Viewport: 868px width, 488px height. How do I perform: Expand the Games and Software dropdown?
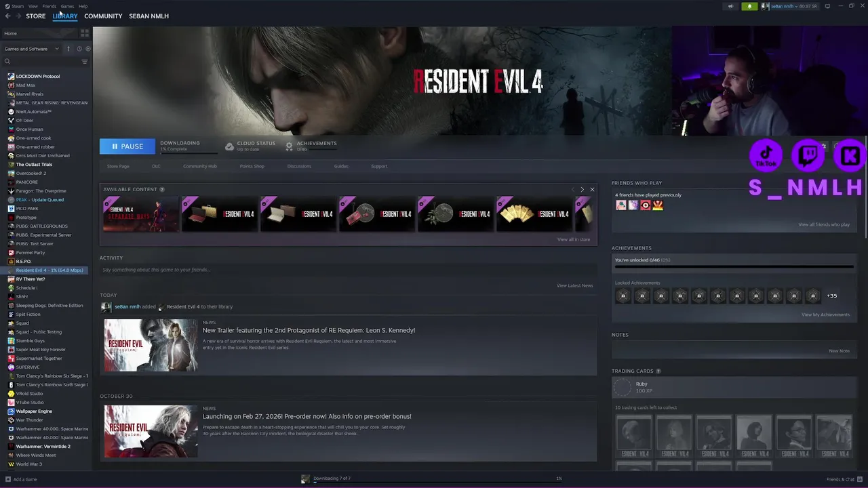pyautogui.click(x=32, y=49)
